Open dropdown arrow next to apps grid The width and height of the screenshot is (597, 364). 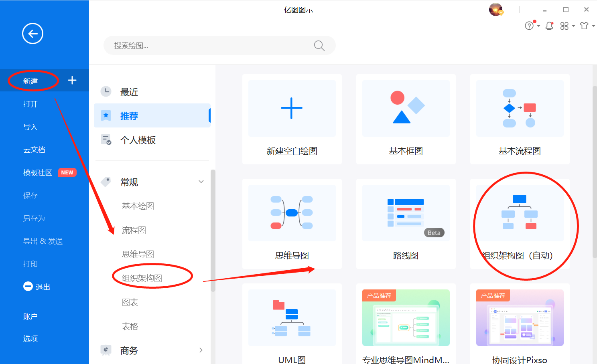tap(573, 26)
